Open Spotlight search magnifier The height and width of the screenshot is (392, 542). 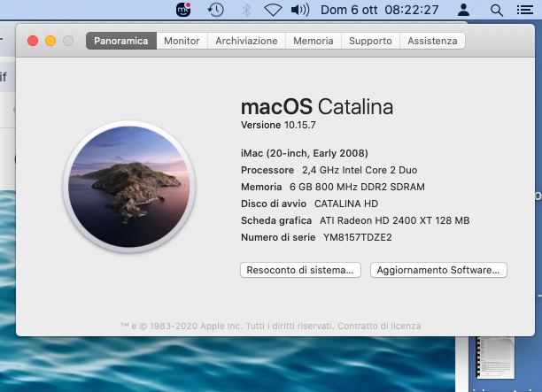tap(497, 10)
